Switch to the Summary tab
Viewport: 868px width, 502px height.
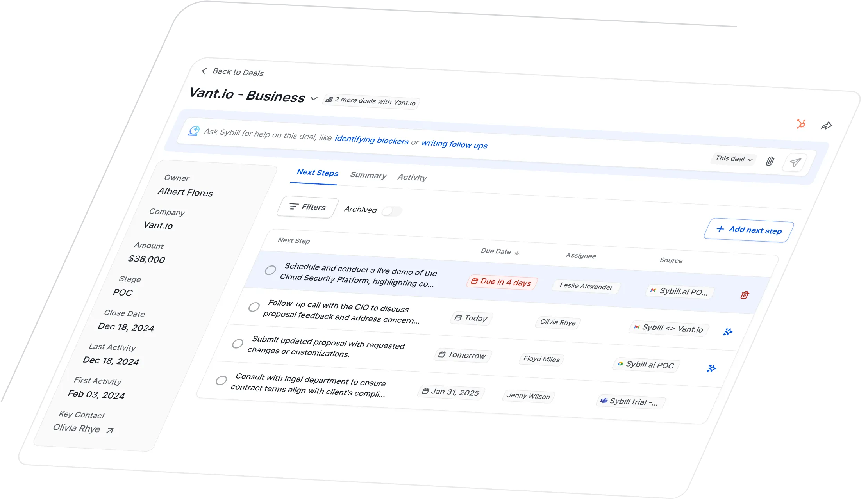coord(368,175)
